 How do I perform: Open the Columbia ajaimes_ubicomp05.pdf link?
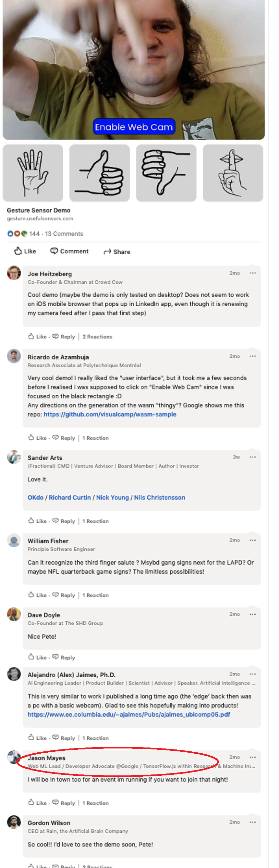(x=129, y=715)
